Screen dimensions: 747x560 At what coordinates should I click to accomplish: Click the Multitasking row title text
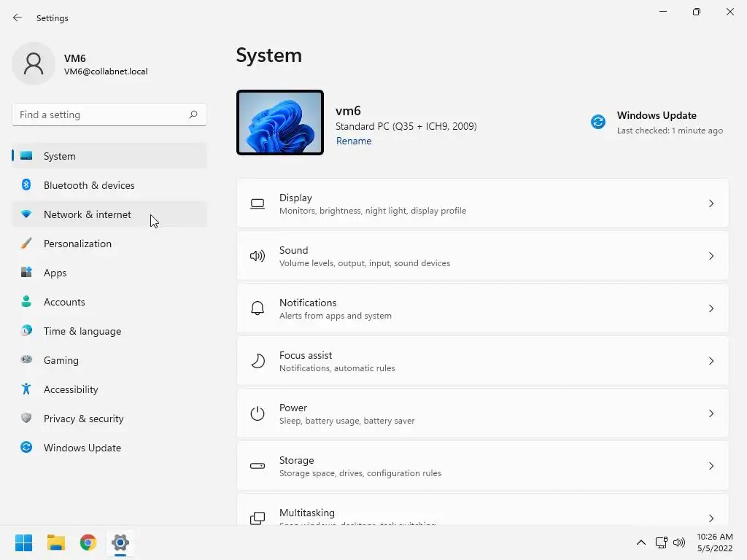(x=307, y=513)
